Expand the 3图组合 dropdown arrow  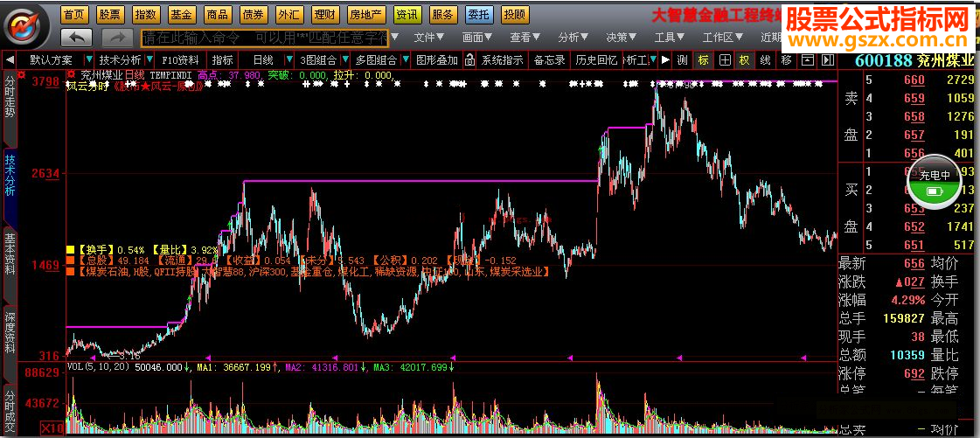(344, 60)
